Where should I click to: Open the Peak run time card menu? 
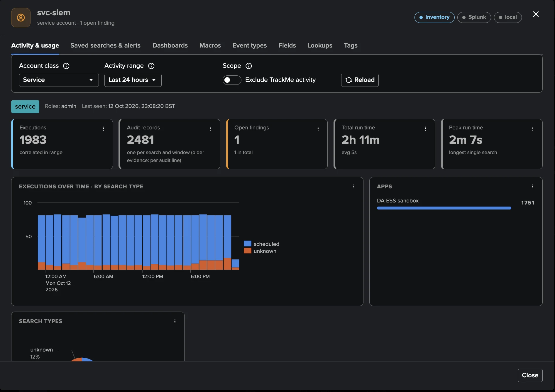533,129
